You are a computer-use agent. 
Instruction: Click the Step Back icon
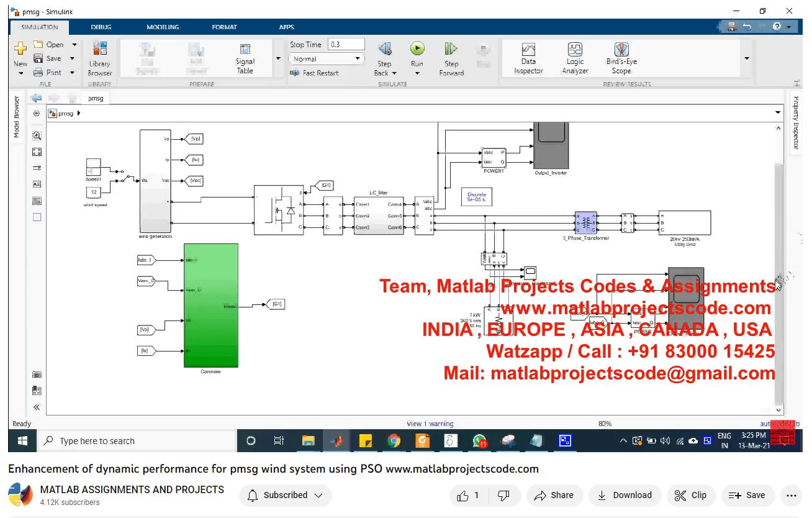(384, 50)
